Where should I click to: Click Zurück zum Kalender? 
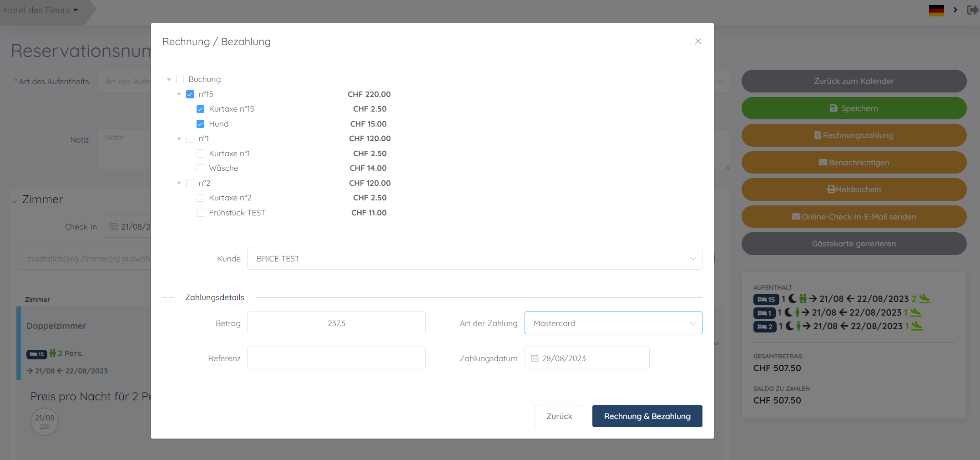coord(854,81)
